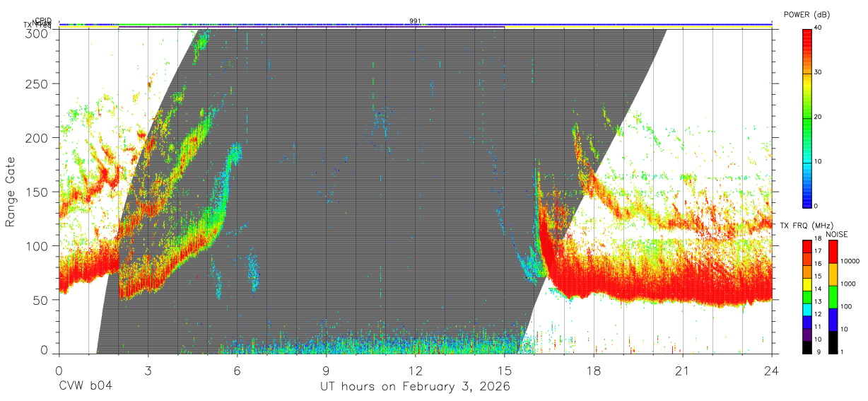Click the 'CPID' label at top left

coord(42,21)
